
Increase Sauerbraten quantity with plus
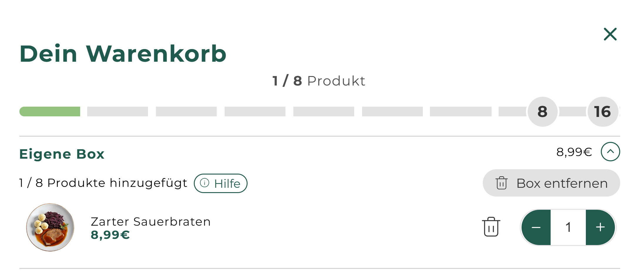(x=600, y=227)
